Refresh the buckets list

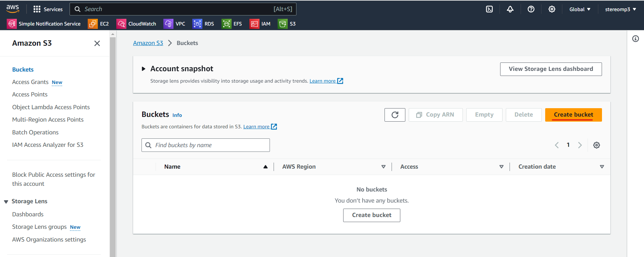[x=395, y=115]
